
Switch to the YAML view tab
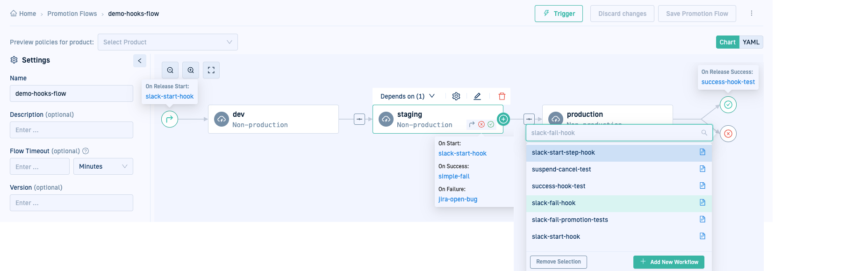pos(751,42)
